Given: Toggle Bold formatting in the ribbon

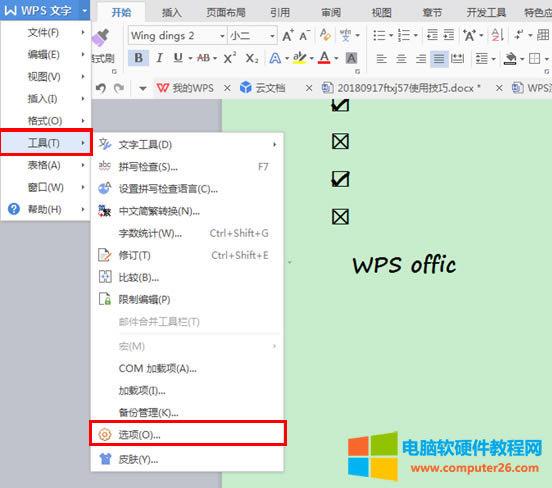Looking at the screenshot, I should point(138,58).
